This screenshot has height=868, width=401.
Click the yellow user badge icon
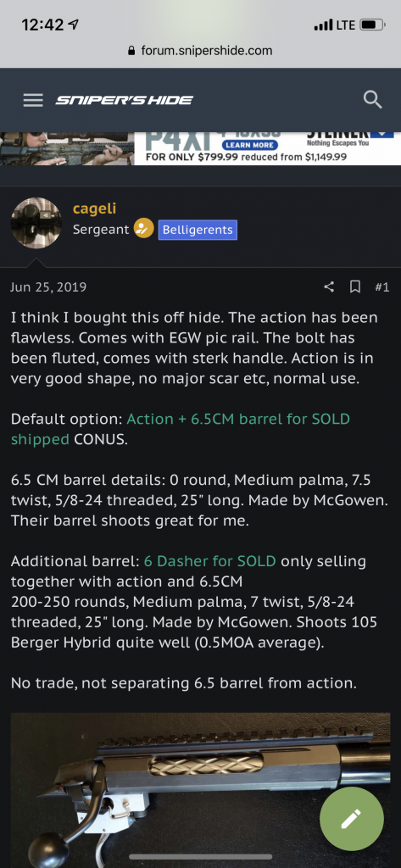[144, 229]
